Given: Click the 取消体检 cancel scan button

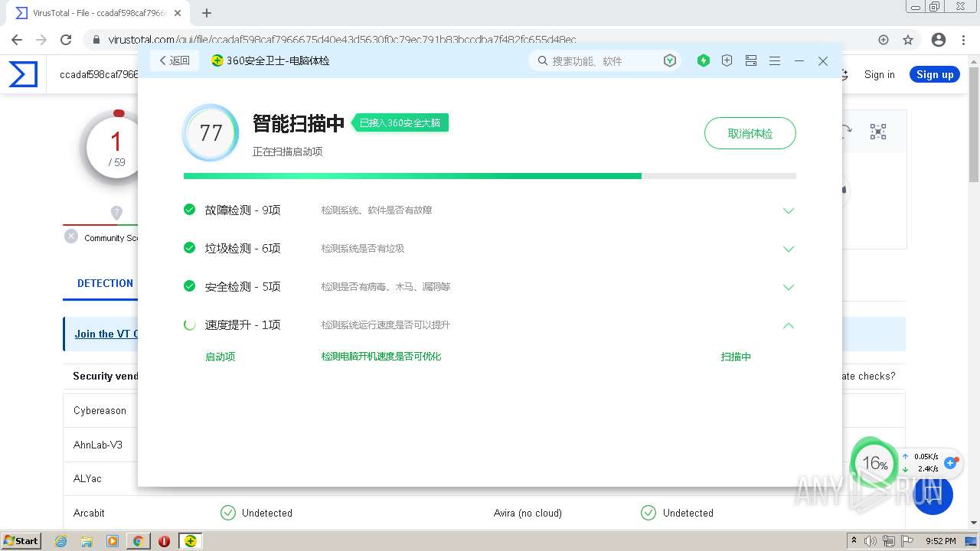Looking at the screenshot, I should pyautogui.click(x=750, y=133).
